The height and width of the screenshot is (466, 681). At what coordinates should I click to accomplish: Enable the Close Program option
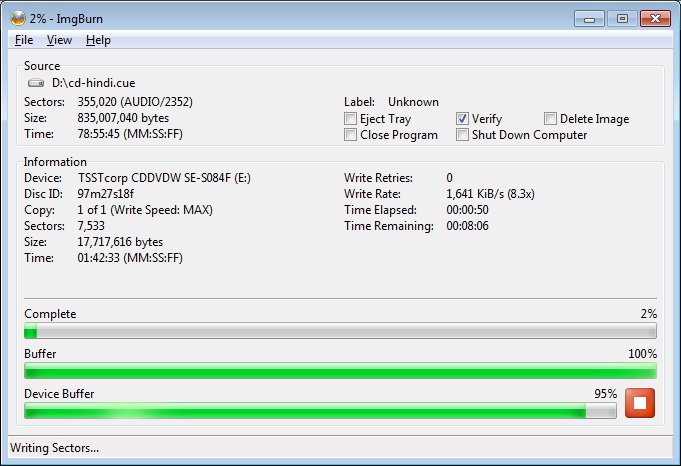(350, 135)
